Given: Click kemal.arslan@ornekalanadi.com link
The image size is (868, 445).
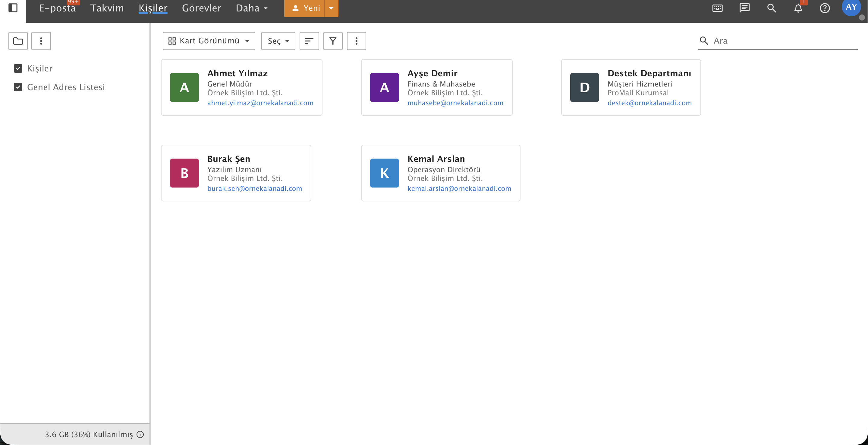Looking at the screenshot, I should click(x=459, y=188).
